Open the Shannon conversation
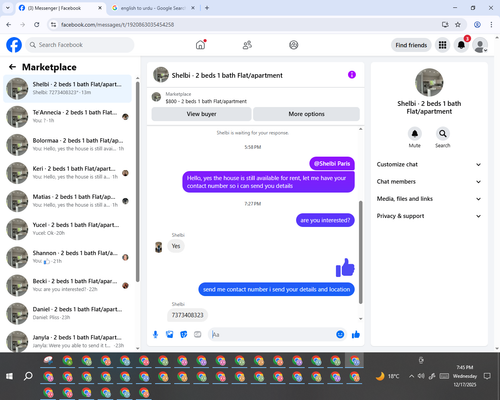This screenshot has width=500, height=400. 67,257
